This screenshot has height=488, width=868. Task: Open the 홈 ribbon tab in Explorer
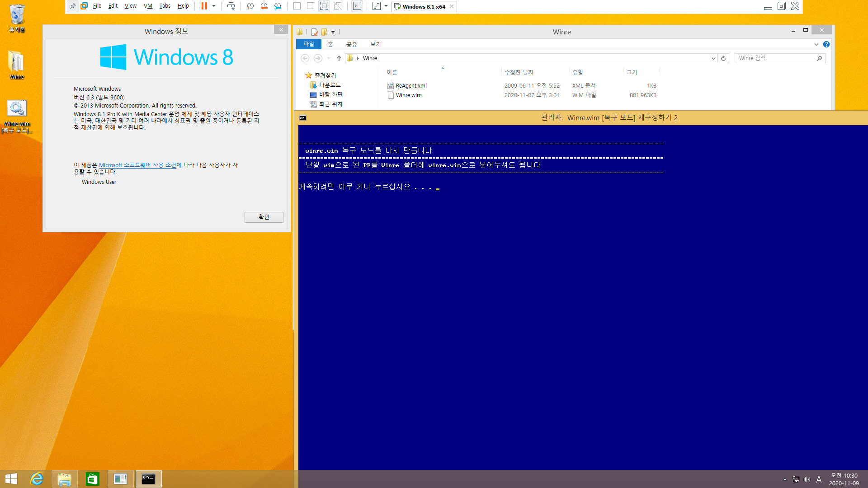point(330,44)
